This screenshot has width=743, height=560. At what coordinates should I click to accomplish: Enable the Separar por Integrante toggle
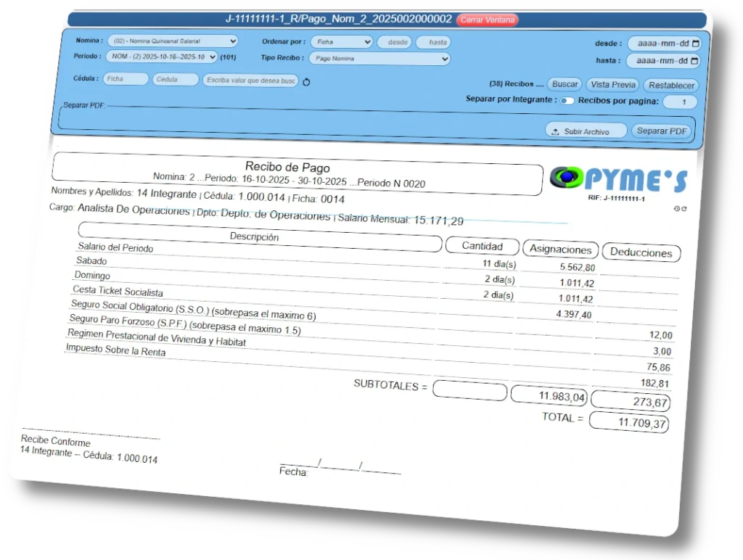pyautogui.click(x=567, y=101)
